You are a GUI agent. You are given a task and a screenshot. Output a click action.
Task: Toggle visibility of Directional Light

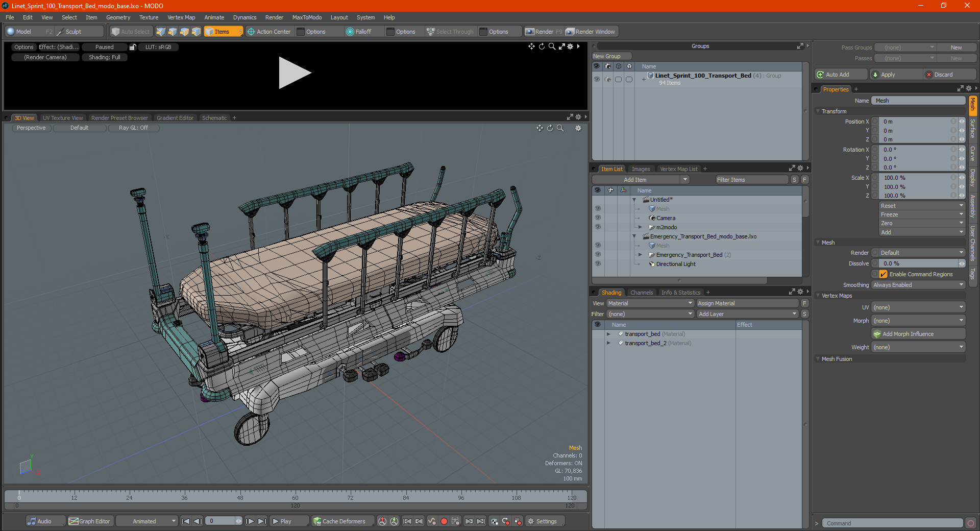point(598,264)
